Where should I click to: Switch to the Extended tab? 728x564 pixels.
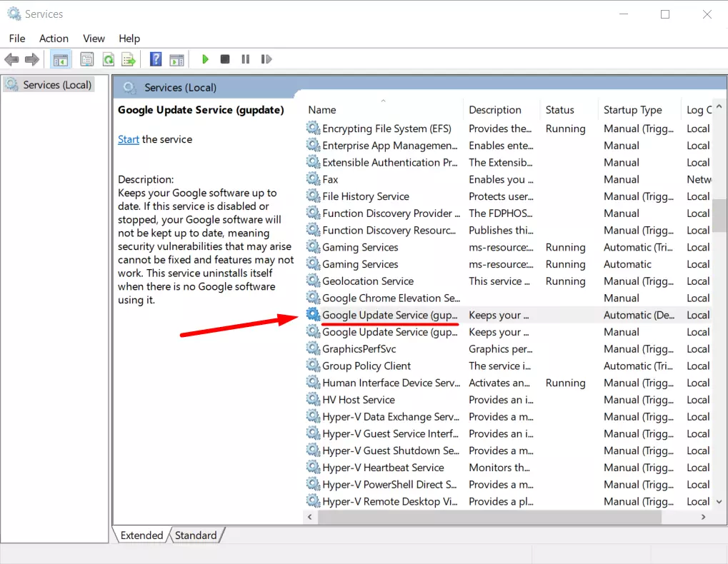[141, 535]
